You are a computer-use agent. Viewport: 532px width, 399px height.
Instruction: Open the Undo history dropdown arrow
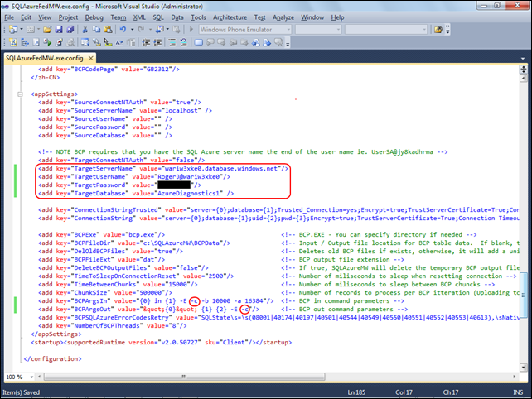(132, 30)
